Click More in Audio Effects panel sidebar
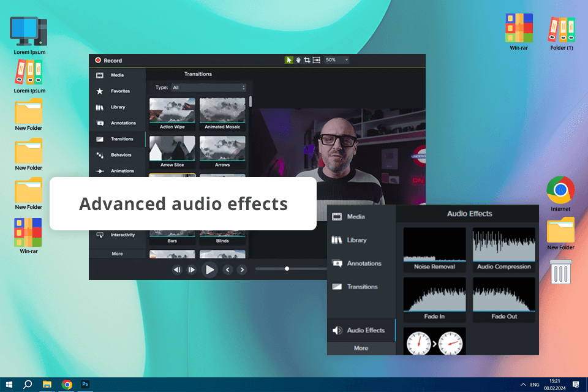 pyautogui.click(x=361, y=348)
